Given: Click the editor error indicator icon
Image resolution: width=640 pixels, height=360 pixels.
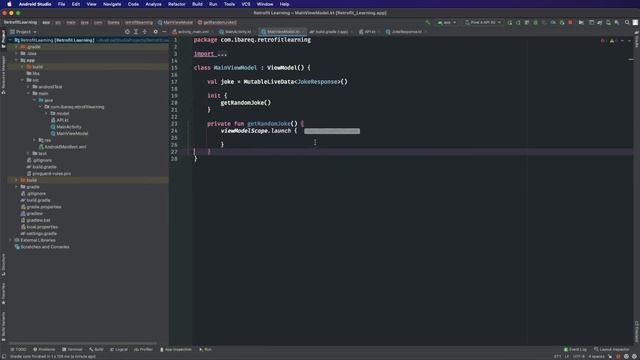Looking at the screenshot, I should click(603, 41).
